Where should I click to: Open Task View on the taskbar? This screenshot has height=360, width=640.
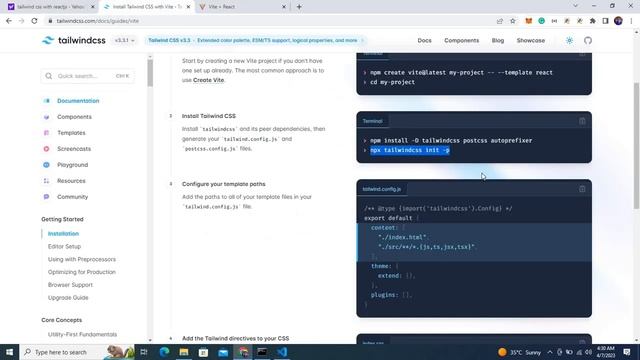click(x=144, y=352)
